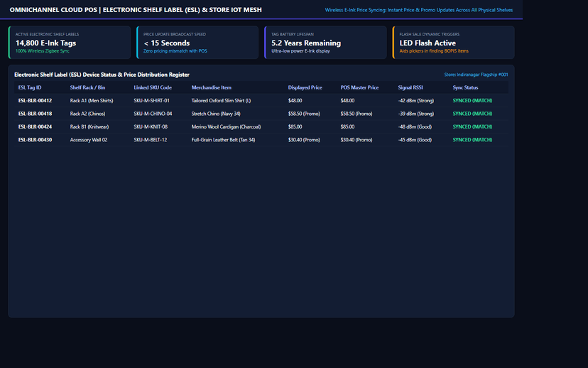This screenshot has width=588, height=368.
Task: Click Merino Wool Cardigan (Charcoal) item
Action: click(x=226, y=126)
